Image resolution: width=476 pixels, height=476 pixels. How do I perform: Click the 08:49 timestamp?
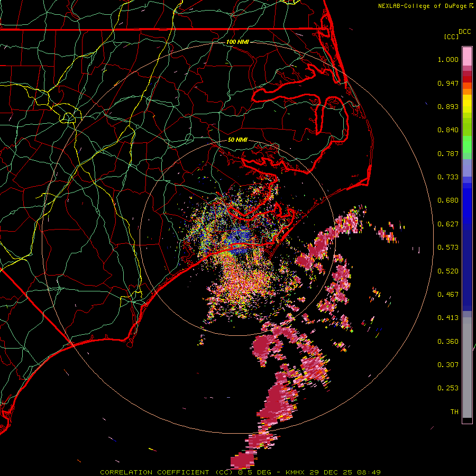[x=369, y=472]
